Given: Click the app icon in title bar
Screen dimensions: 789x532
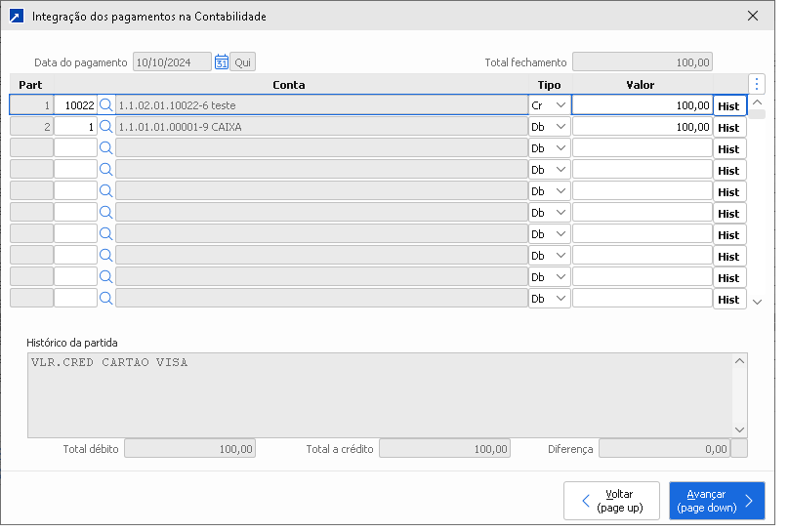Looking at the screenshot, I should coord(16,17).
